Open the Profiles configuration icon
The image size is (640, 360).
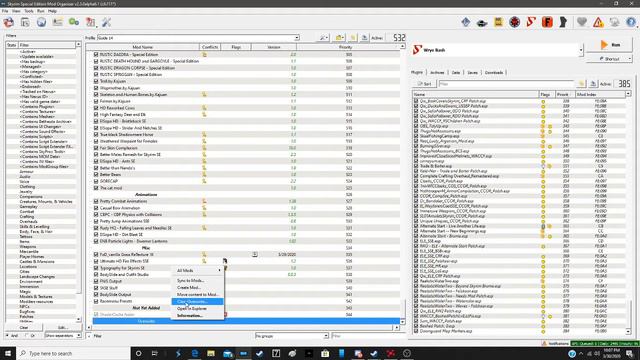tap(58, 22)
